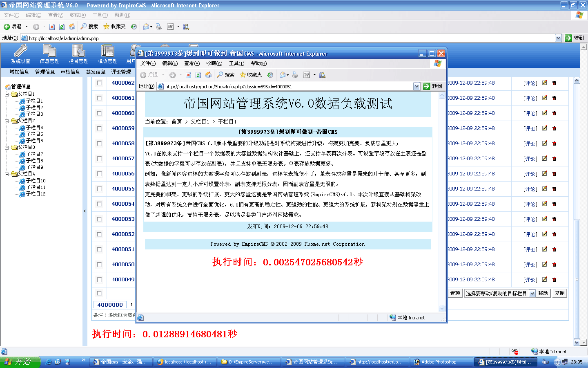Click edit icon for row 4000062
Image resolution: width=588 pixels, height=368 pixels.
coord(544,83)
